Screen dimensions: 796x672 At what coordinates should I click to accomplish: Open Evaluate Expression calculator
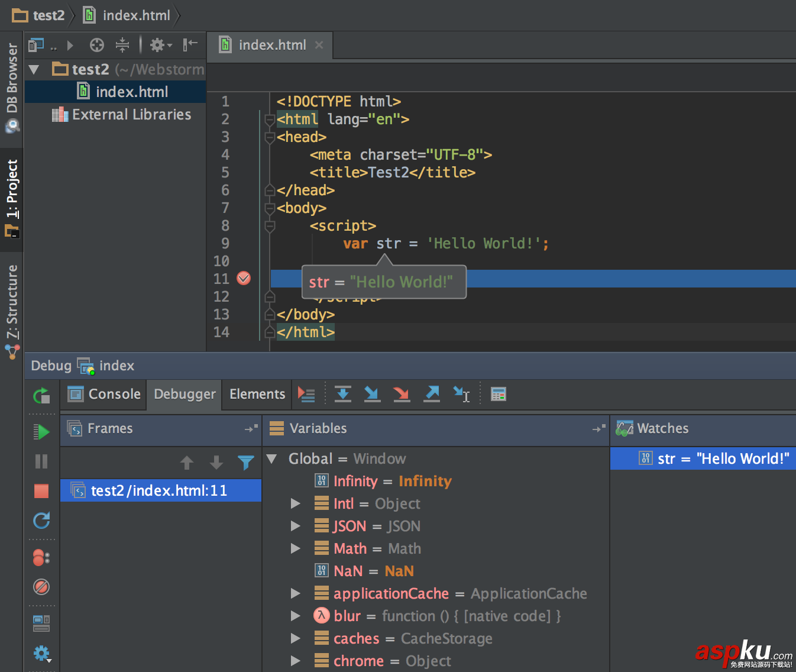499,395
